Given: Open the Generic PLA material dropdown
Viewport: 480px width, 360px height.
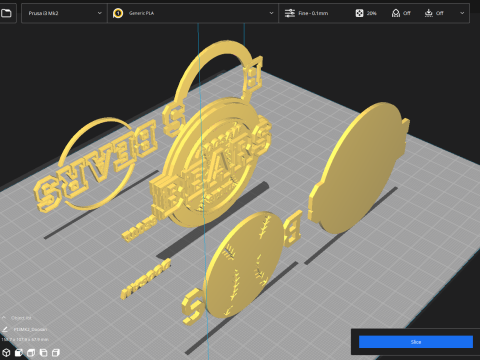Looking at the screenshot, I should click(x=193, y=13).
